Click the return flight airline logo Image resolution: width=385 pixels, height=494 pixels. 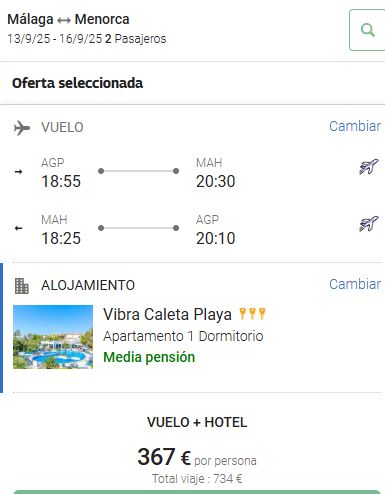(x=369, y=224)
